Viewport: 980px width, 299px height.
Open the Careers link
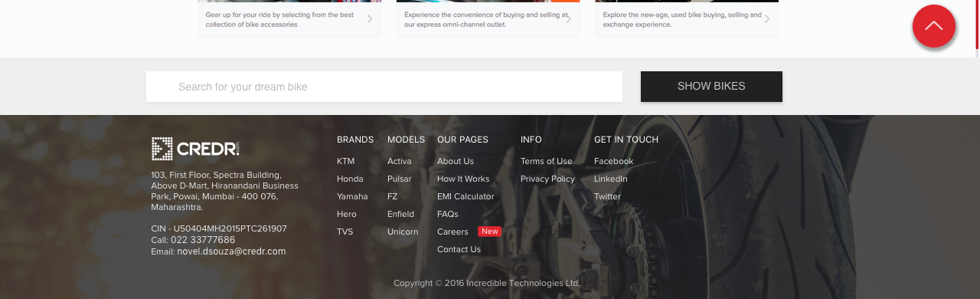coord(452,232)
